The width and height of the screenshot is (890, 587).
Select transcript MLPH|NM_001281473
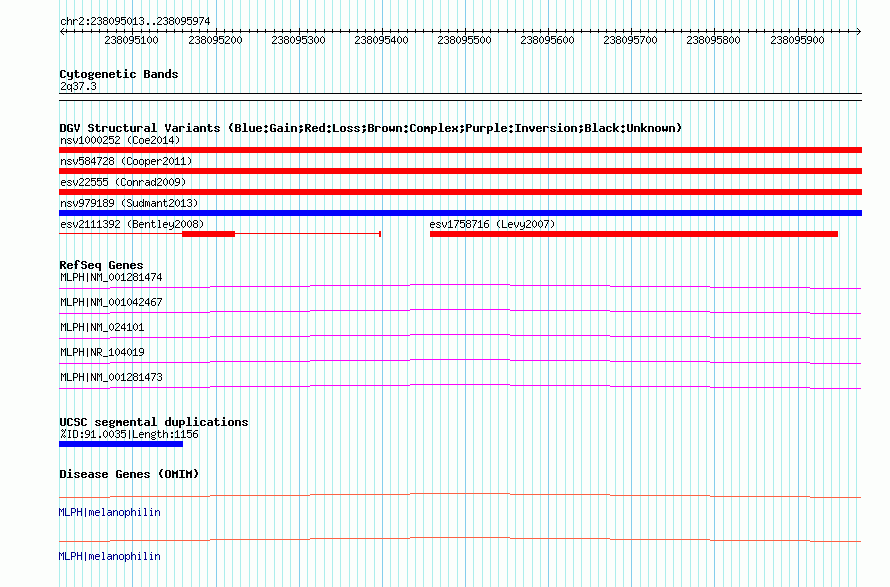111,378
